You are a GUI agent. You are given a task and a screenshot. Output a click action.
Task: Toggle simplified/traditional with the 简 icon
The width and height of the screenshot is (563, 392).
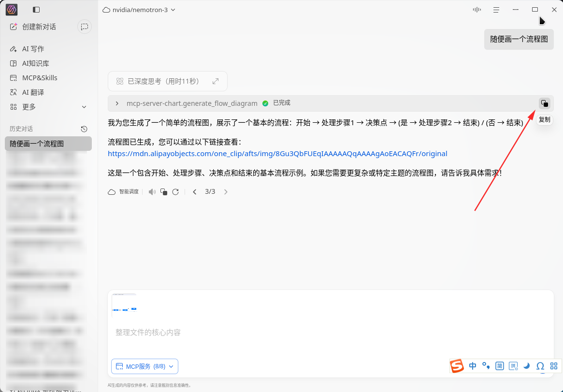tap(499, 366)
